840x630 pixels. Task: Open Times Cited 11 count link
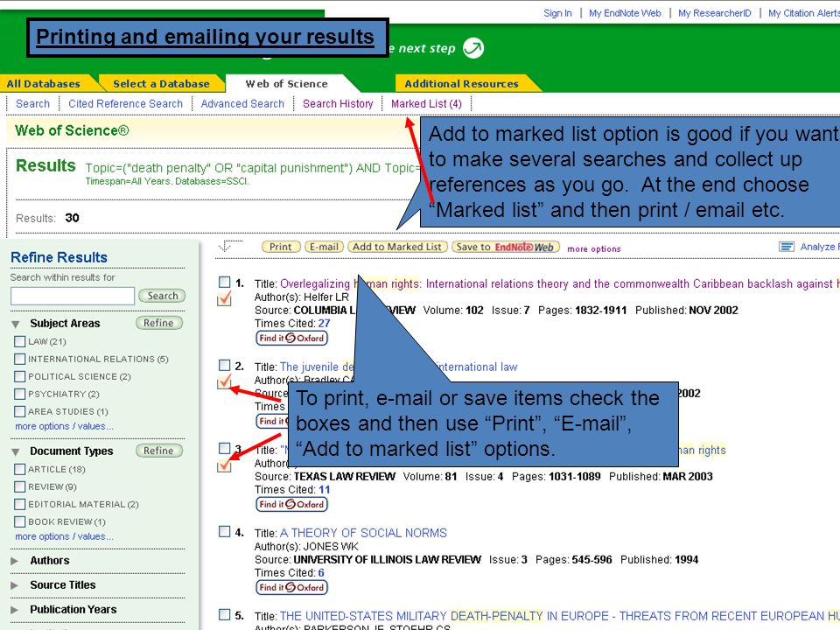click(x=324, y=489)
